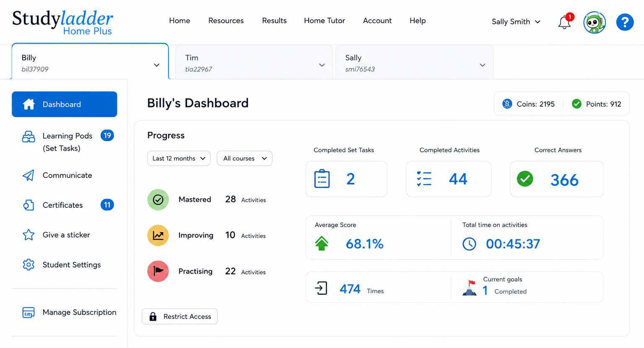
Task: Click the Studyladder Home Plus logo
Action: 62,23
